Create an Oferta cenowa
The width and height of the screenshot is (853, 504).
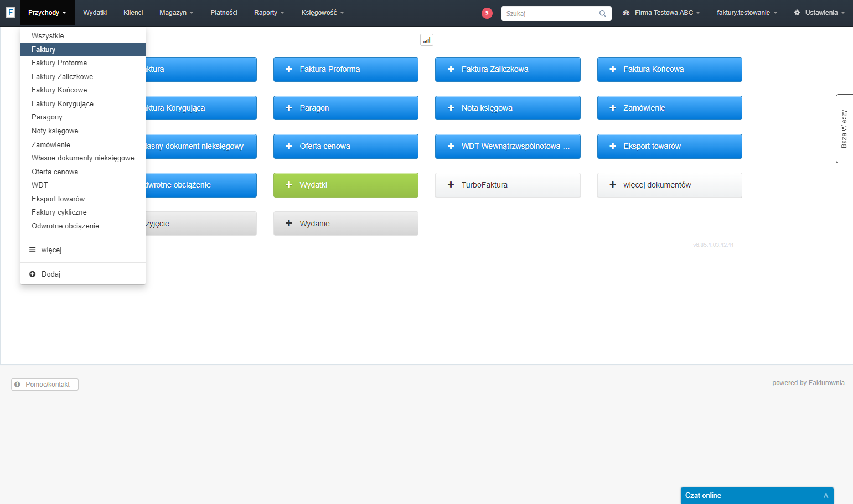(346, 146)
